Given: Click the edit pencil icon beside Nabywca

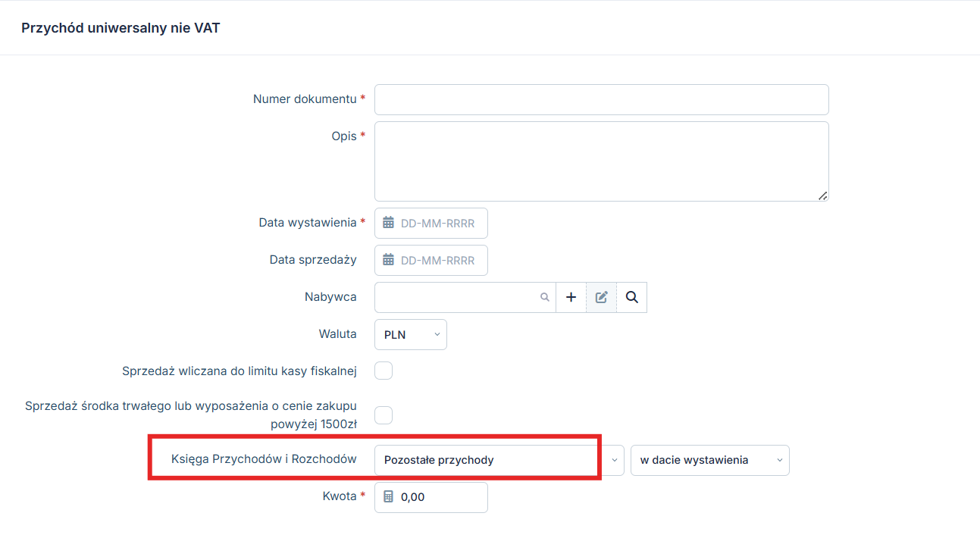Looking at the screenshot, I should click(601, 297).
